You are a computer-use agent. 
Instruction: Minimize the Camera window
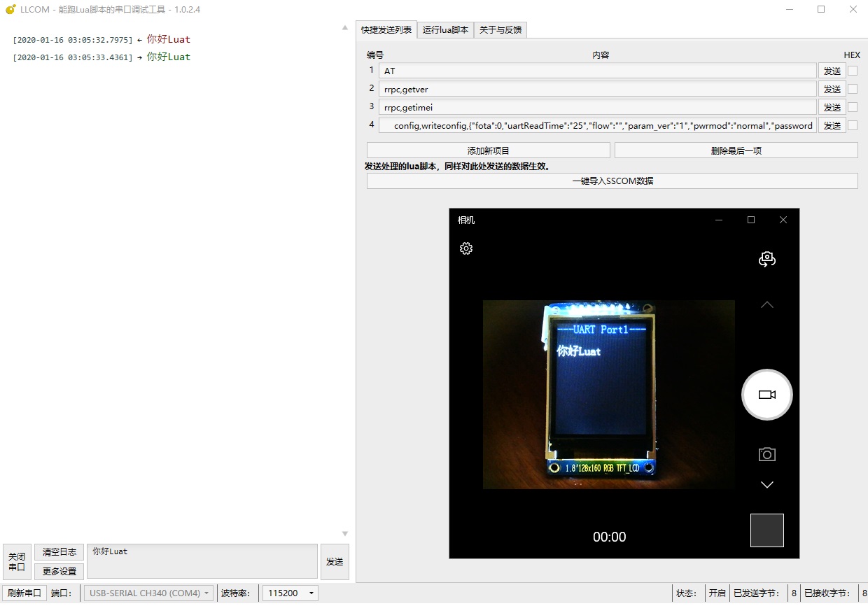(x=719, y=220)
